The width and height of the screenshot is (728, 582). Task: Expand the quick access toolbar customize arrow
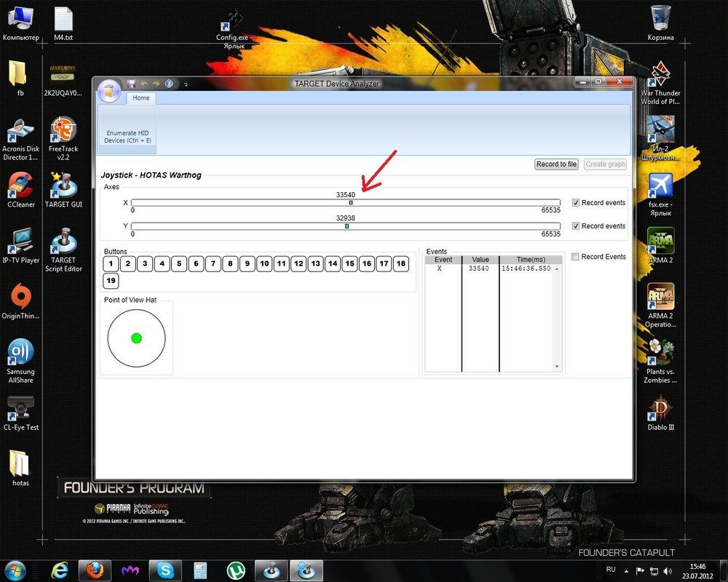pyautogui.click(x=186, y=84)
